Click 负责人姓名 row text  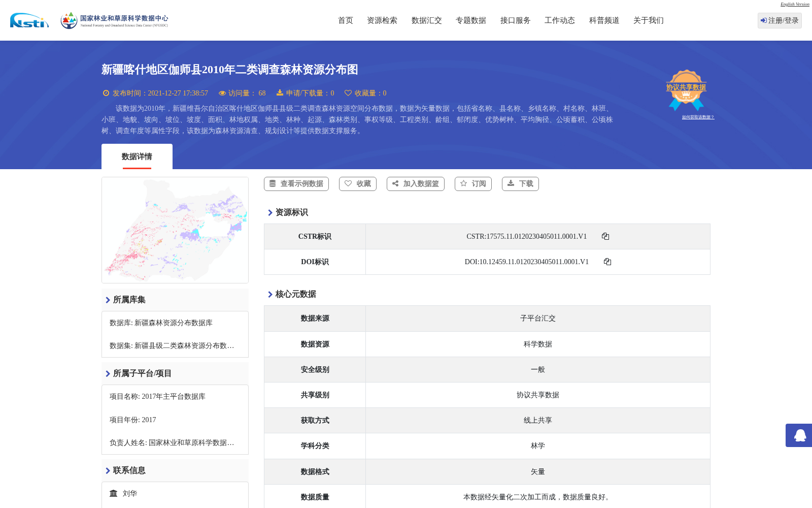coord(172,443)
